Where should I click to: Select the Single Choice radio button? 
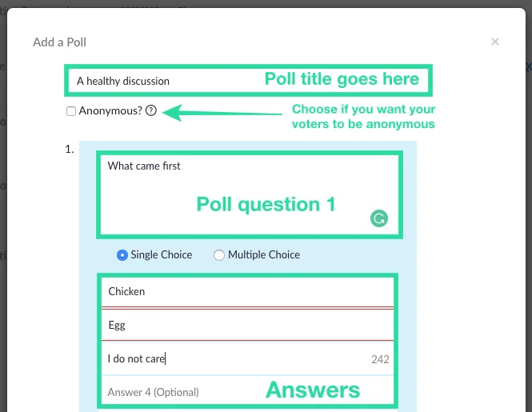point(122,255)
